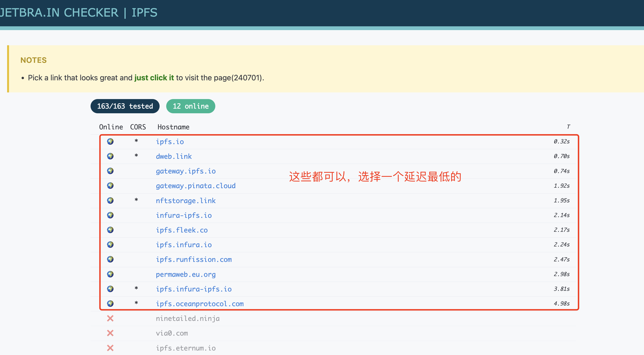This screenshot has height=355, width=644.
Task: Click the 163/163 tested badge
Action: [x=125, y=106]
